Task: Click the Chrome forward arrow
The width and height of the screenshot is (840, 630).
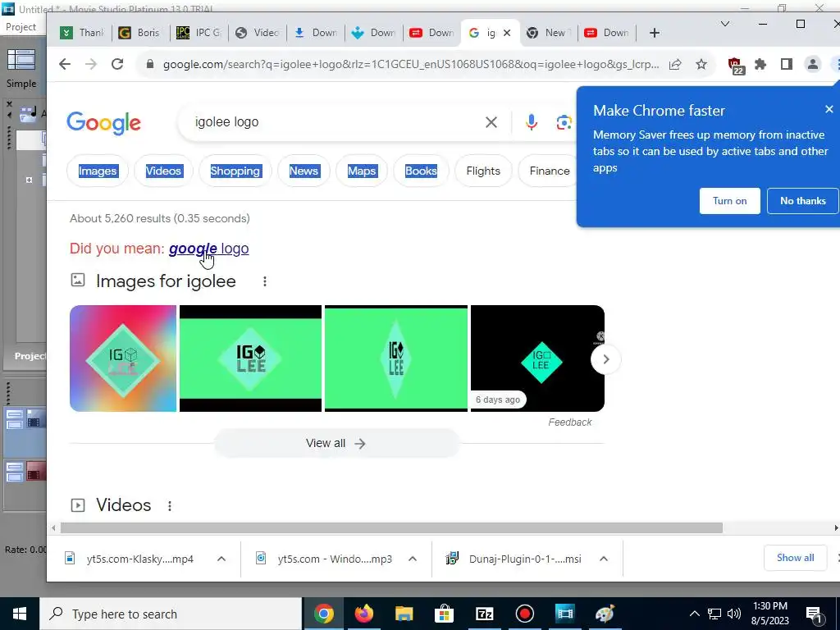Action: tap(91, 64)
